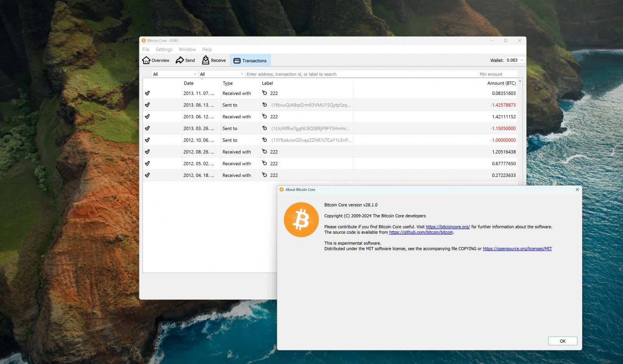Click the Min amount input field
Image resolution: width=623 pixels, height=364 pixels.
(497, 74)
